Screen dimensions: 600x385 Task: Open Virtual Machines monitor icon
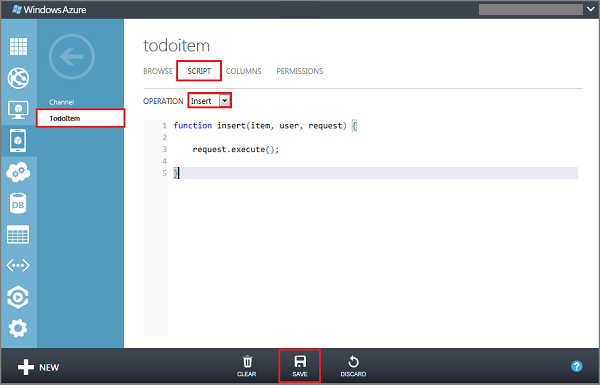click(18, 110)
